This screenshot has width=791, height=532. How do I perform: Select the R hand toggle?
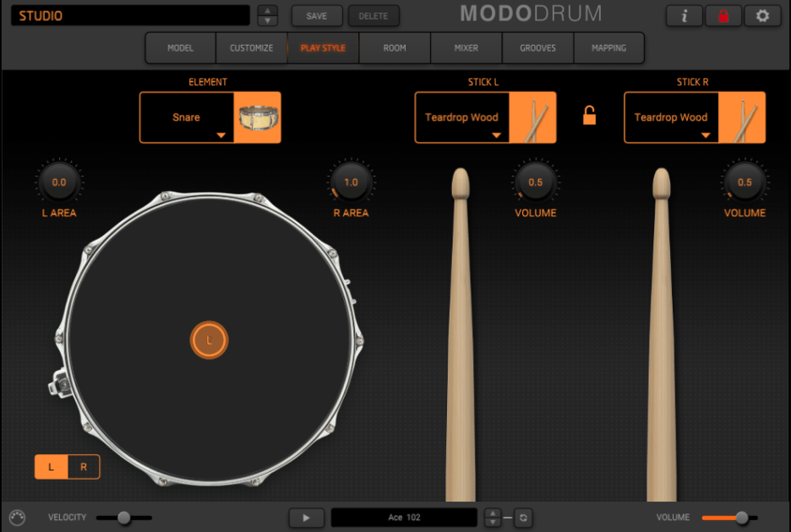click(84, 467)
